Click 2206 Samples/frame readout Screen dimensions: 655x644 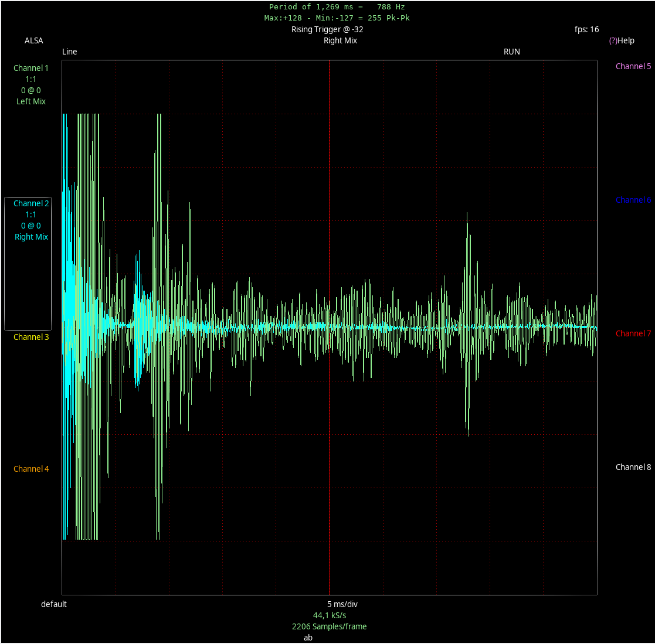(329, 626)
